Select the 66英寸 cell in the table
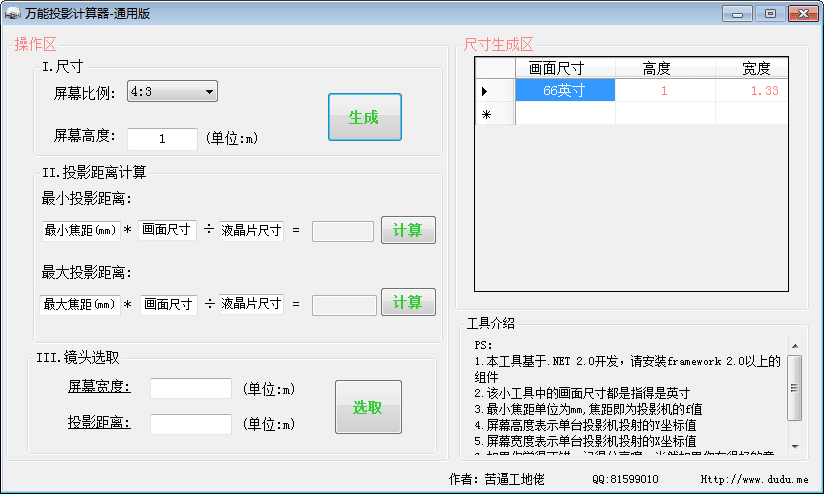 (565, 90)
